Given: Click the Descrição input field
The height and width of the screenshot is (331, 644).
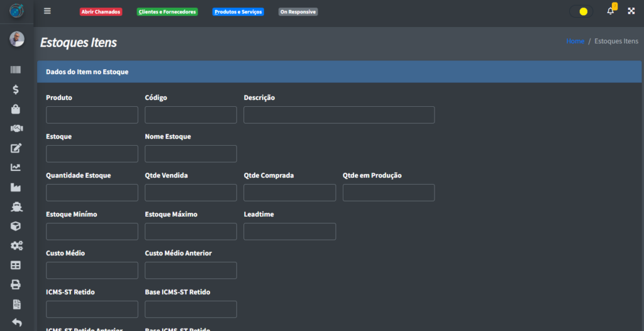Looking at the screenshot, I should 339,115.
